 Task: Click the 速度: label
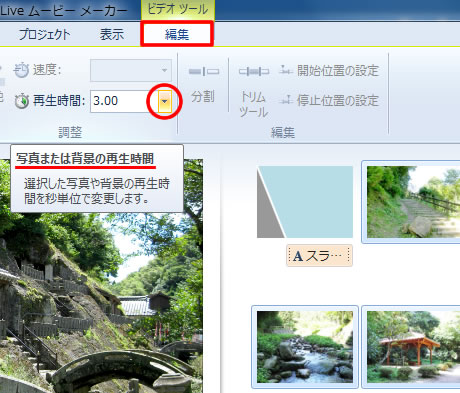(x=47, y=70)
